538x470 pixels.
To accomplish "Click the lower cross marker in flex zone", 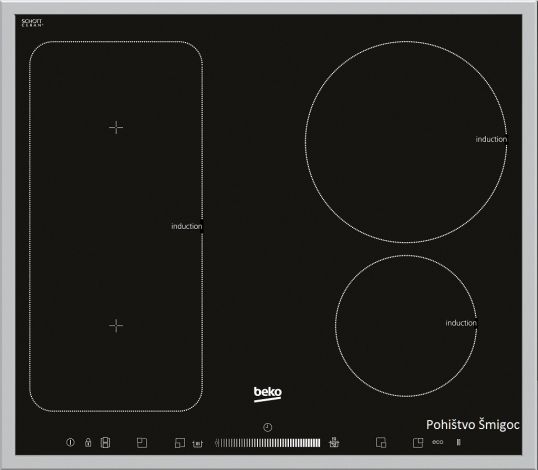I will [x=116, y=326].
